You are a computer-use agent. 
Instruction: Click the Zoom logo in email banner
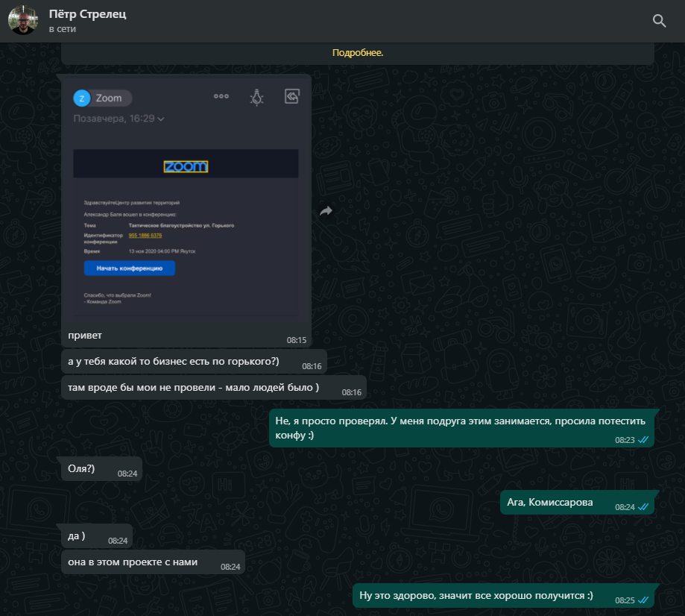tap(186, 166)
